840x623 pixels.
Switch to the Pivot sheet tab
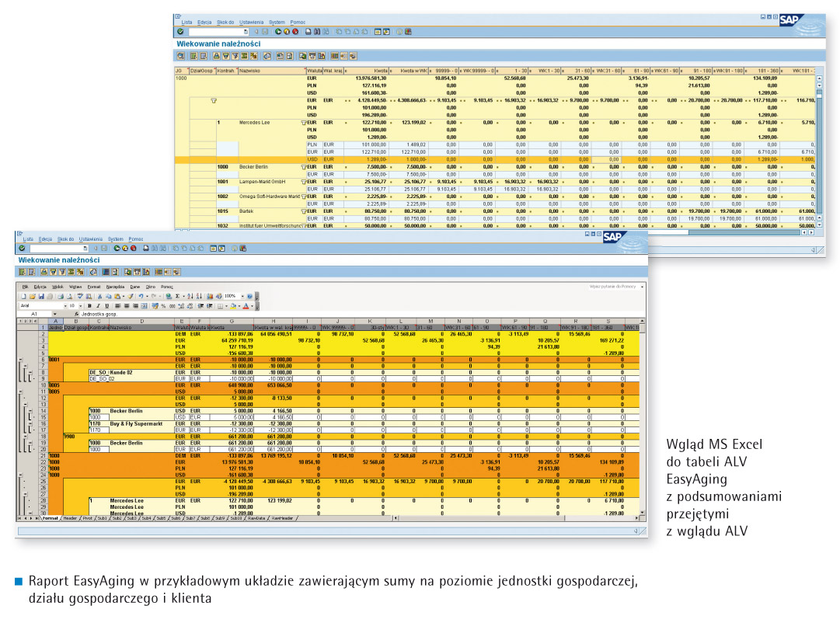87,518
